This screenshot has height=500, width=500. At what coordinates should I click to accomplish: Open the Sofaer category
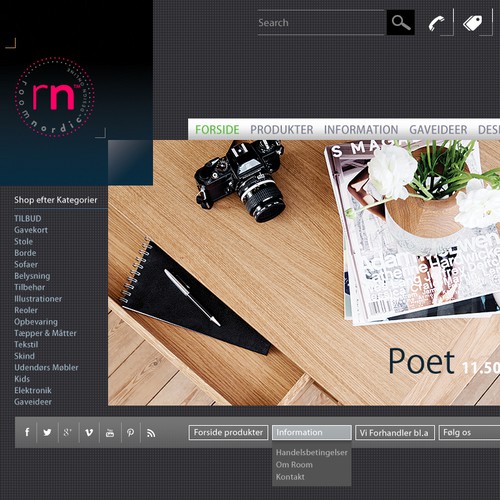[26, 265]
